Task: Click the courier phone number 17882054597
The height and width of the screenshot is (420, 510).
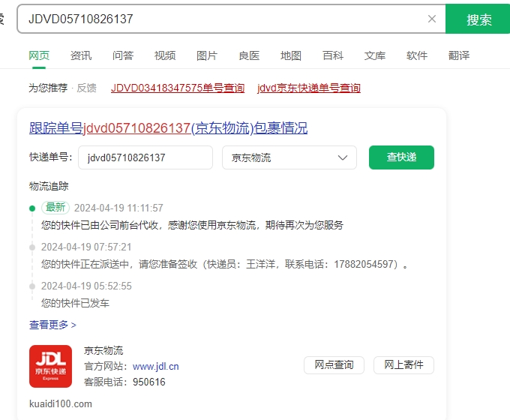Action: [362, 264]
